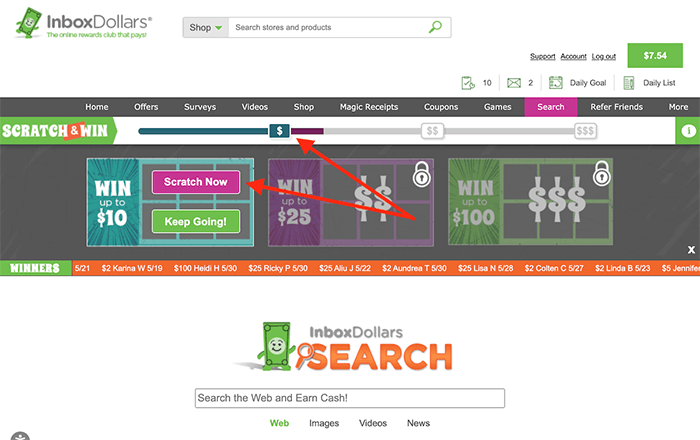This screenshot has width=700, height=440.
Task: Click the double dollar progress marker
Action: click(x=432, y=131)
